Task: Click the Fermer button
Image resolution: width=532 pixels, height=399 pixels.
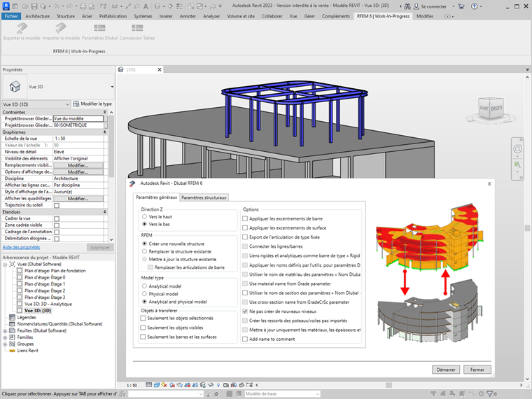Action: click(477, 370)
